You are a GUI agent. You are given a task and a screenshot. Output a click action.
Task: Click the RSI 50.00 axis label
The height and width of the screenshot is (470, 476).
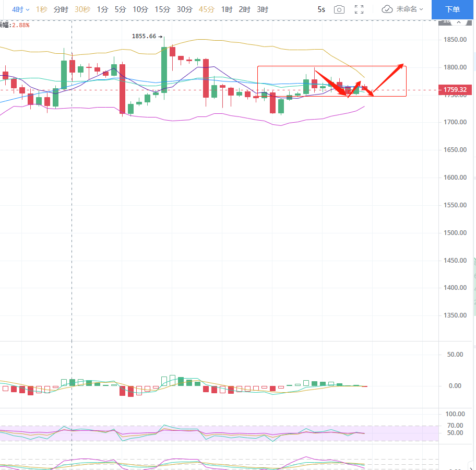(455, 433)
